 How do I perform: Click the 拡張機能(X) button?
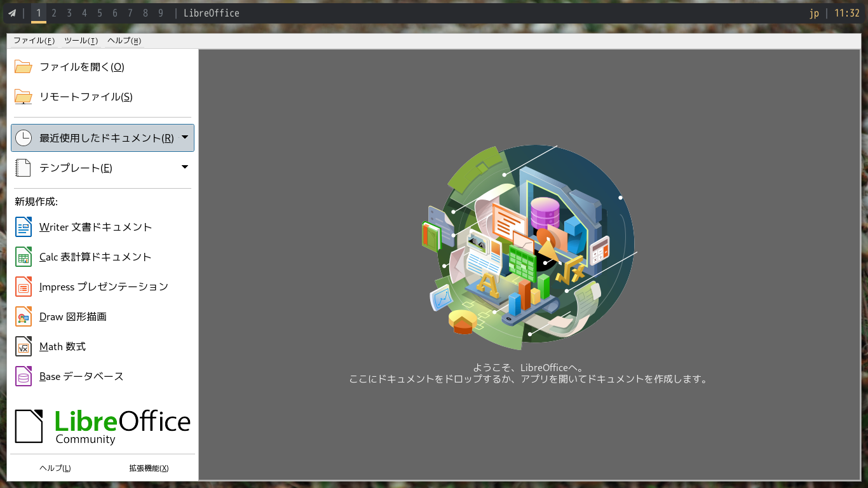tap(149, 468)
